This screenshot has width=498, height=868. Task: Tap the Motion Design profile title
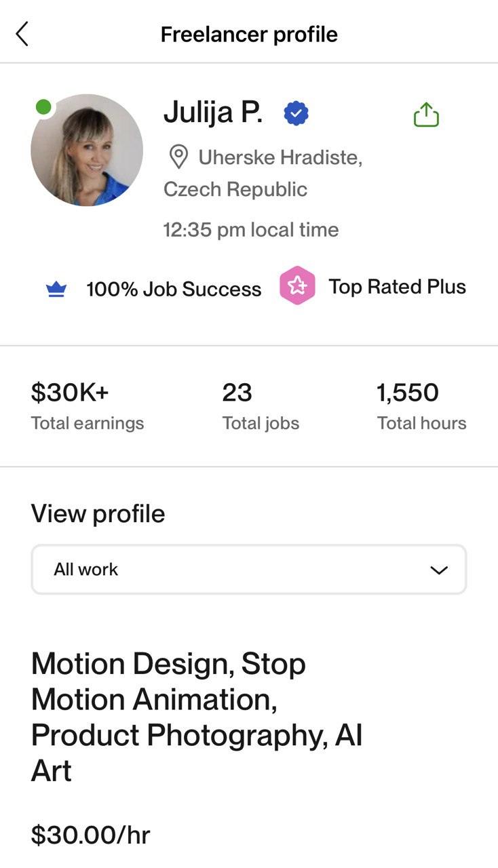click(197, 717)
